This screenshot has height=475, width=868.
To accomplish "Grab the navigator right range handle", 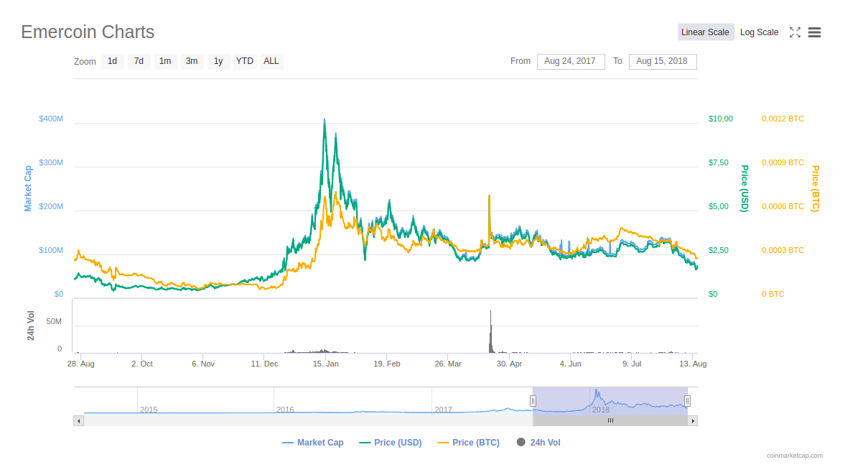I will tap(687, 400).
